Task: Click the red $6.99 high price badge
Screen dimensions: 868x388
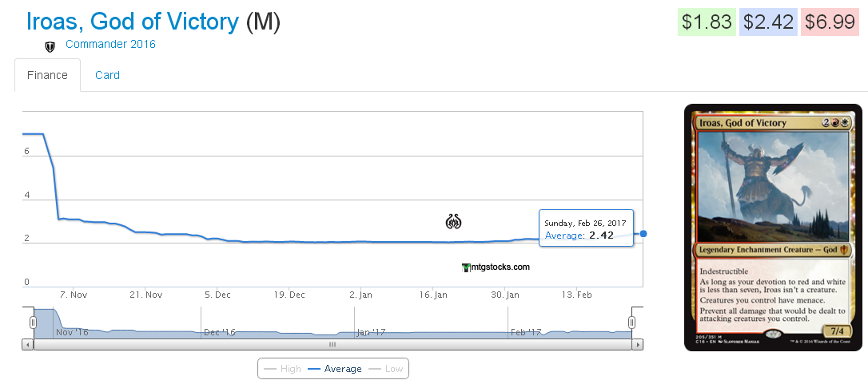Action: 830,22
